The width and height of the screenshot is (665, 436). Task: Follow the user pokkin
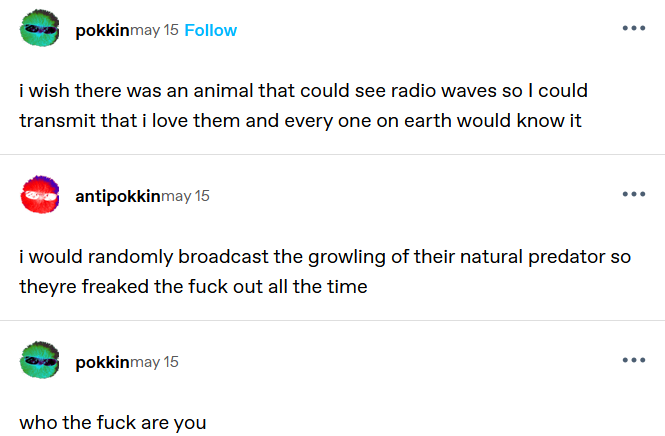coord(210,30)
